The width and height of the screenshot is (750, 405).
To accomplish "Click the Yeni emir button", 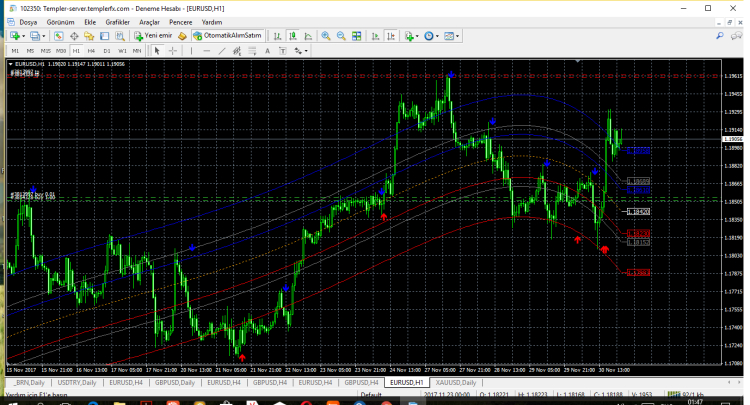I will pyautogui.click(x=153, y=36).
